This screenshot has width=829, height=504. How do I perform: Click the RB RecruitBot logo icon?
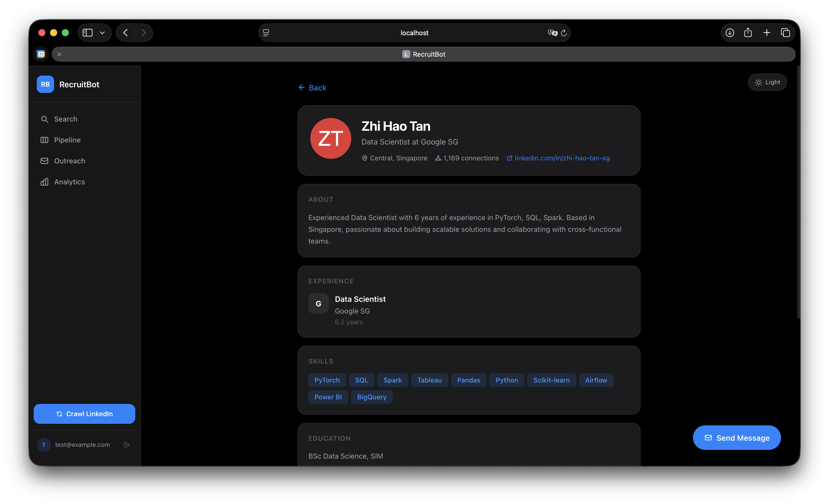click(x=45, y=85)
